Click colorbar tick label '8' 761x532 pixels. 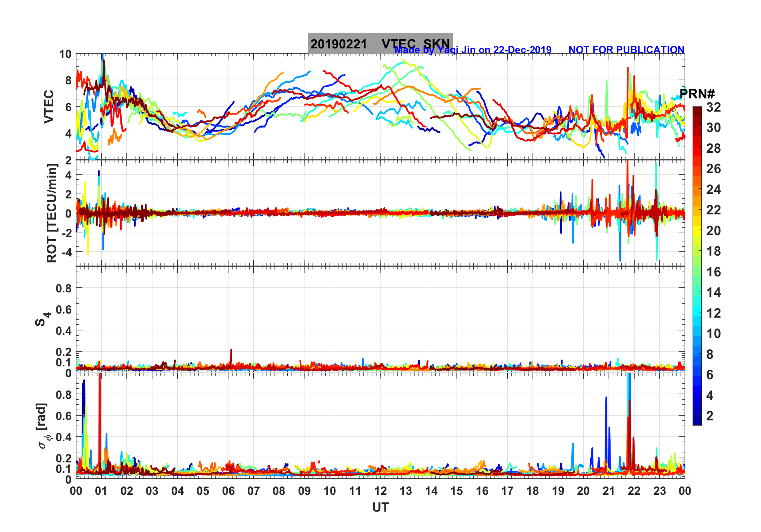710,354
